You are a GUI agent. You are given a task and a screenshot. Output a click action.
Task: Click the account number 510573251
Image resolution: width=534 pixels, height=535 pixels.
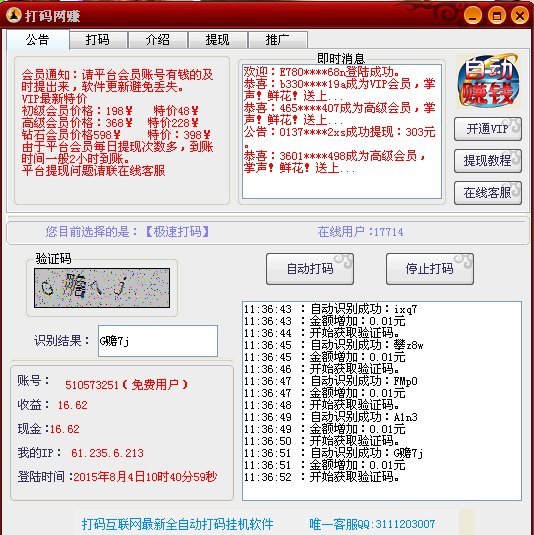click(92, 385)
